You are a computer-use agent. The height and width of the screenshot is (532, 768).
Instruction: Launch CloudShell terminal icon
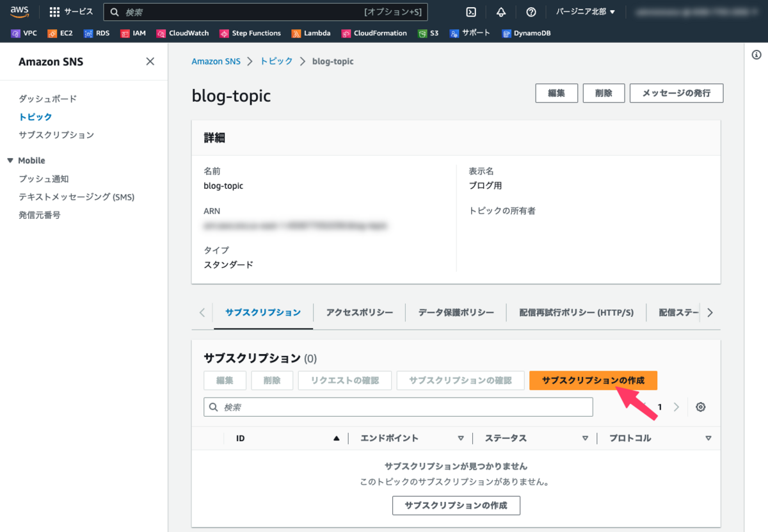click(471, 12)
